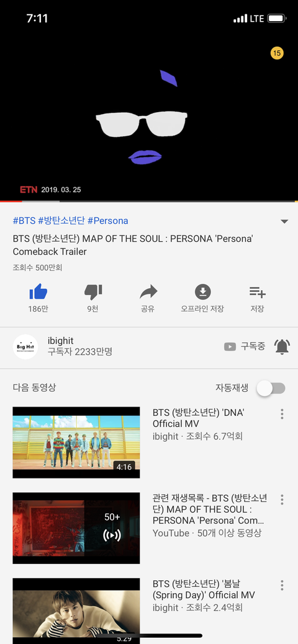The image size is (298, 644).
Task: Tap the yellow 15 age rating badge
Action: 277,53
